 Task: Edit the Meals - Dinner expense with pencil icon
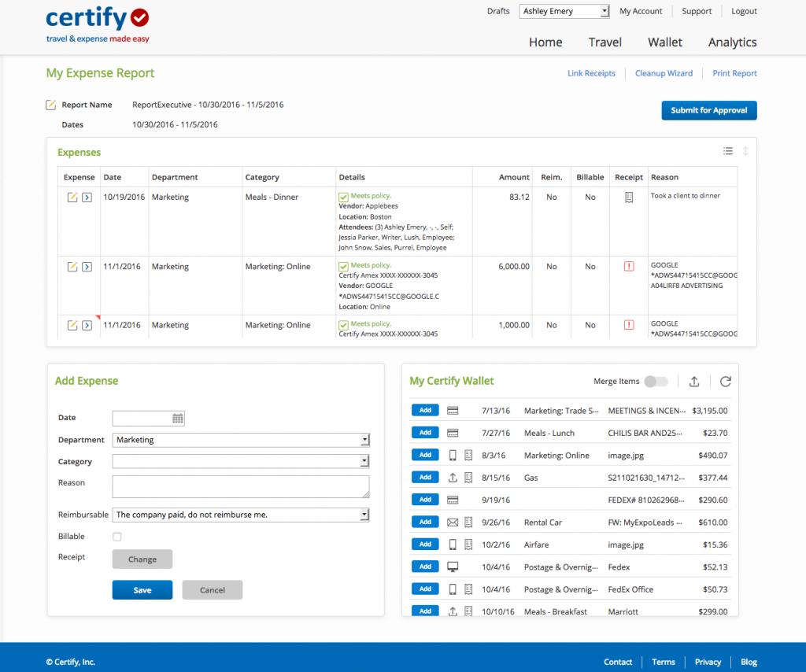click(72, 198)
